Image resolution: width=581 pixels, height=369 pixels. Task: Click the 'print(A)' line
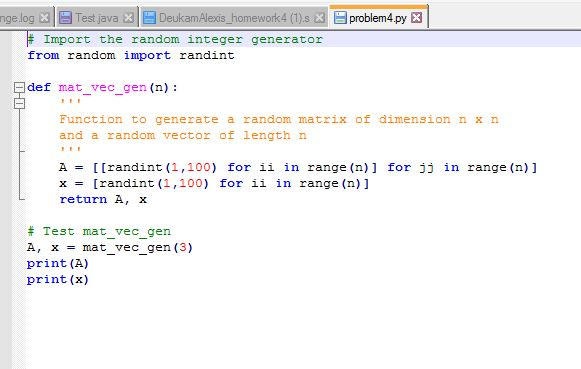click(58, 263)
